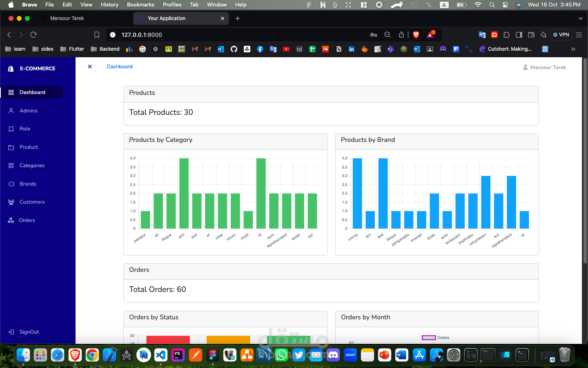The image size is (588, 368).
Task: Click the Dashboard breadcrumb link
Action: point(119,66)
